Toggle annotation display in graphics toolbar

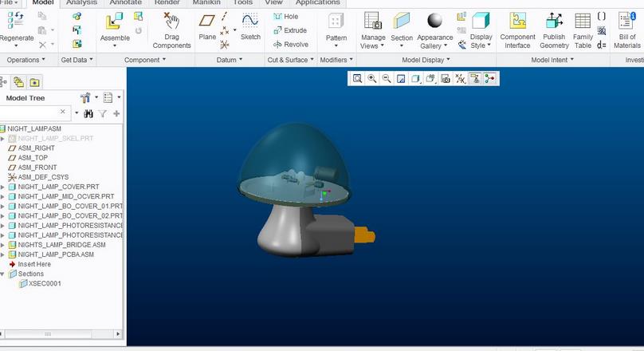coord(475,78)
